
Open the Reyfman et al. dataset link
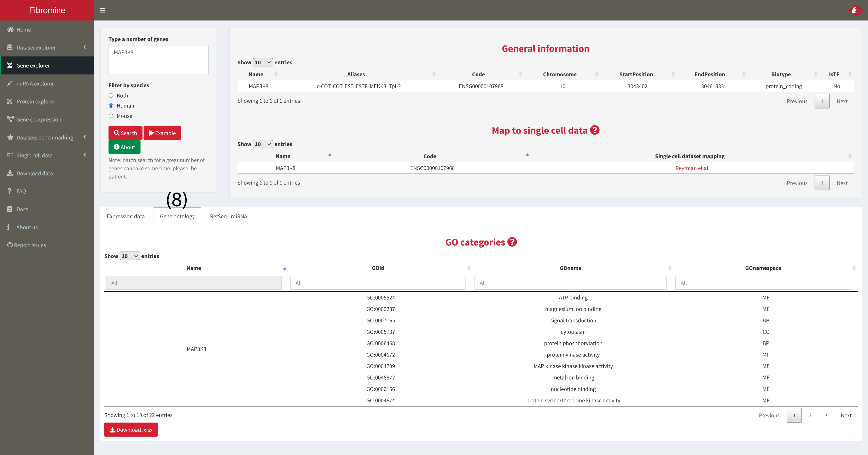(x=692, y=168)
